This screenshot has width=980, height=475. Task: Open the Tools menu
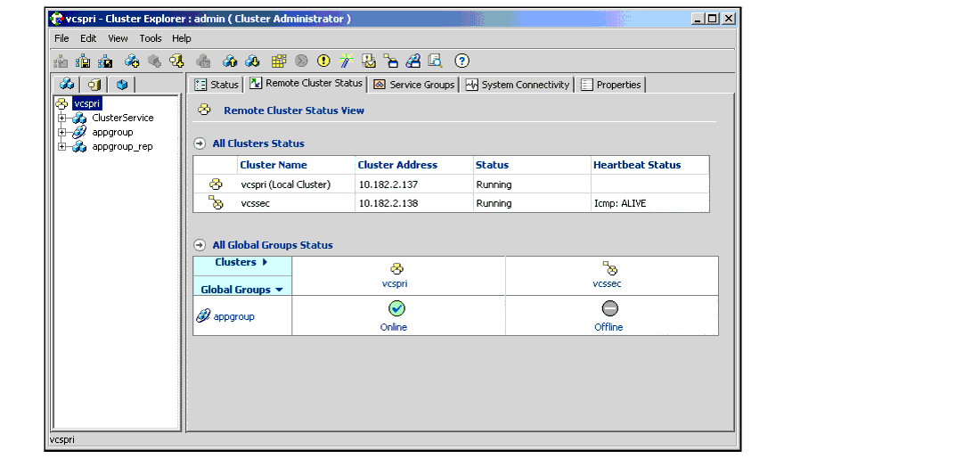point(151,38)
